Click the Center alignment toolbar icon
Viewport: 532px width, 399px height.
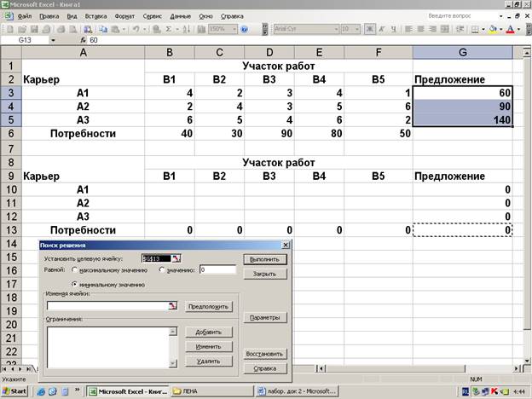coord(420,29)
